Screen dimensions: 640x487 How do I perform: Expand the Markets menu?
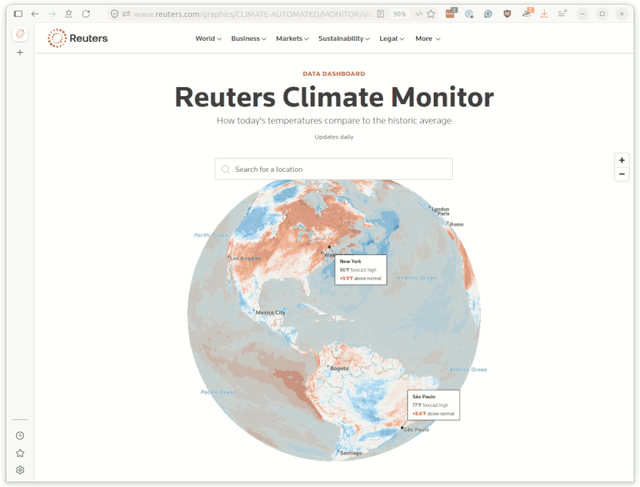pos(292,39)
